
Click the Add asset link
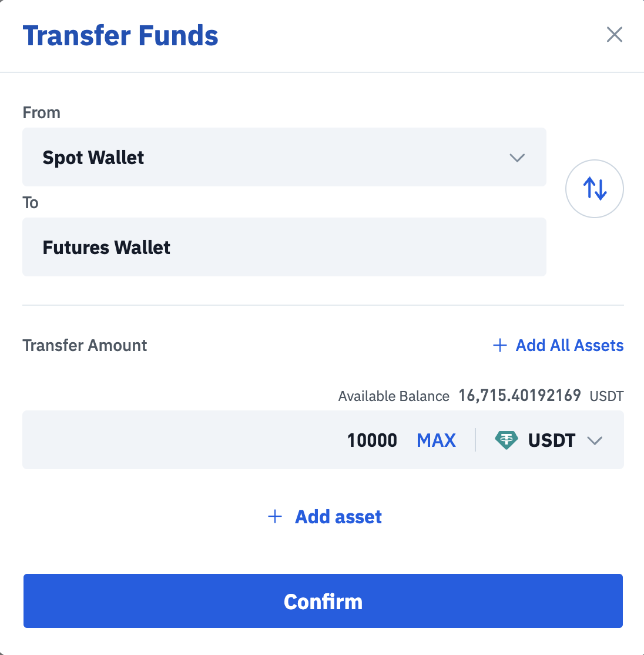(x=338, y=517)
